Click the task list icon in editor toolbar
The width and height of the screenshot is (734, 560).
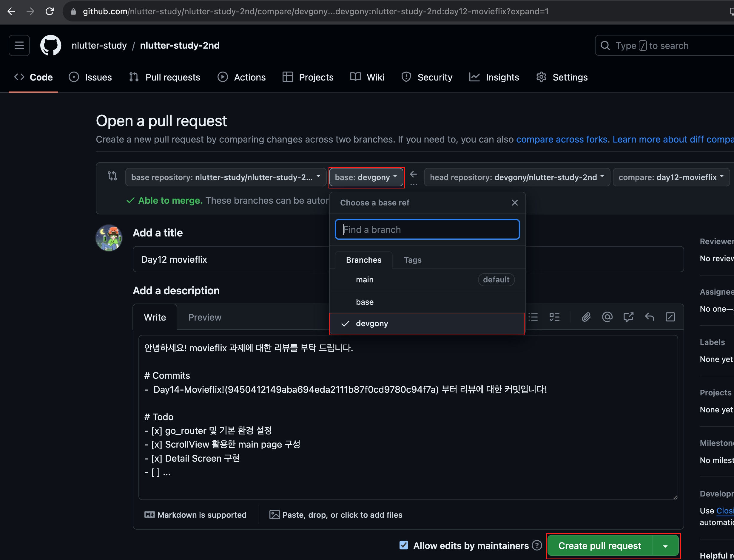pyautogui.click(x=554, y=317)
